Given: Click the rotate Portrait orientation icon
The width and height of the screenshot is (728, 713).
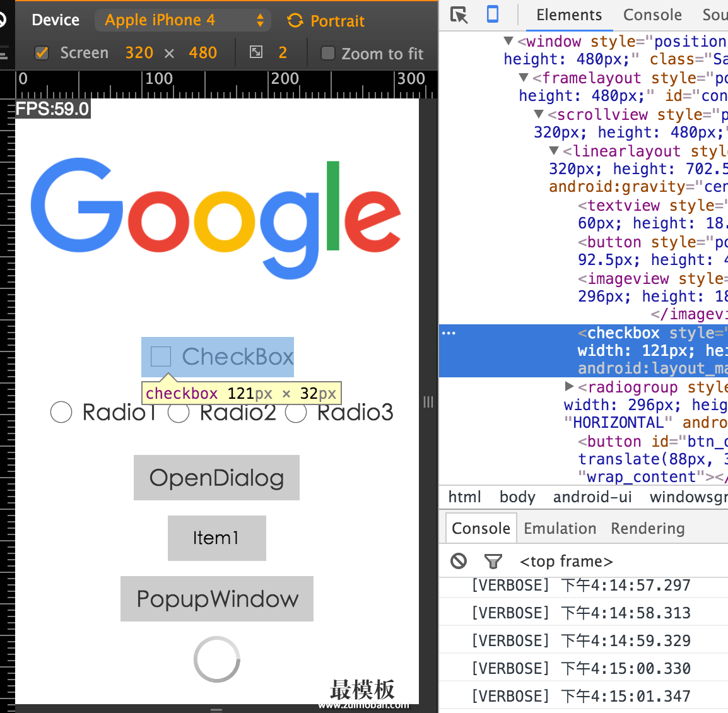Looking at the screenshot, I should coord(295,21).
